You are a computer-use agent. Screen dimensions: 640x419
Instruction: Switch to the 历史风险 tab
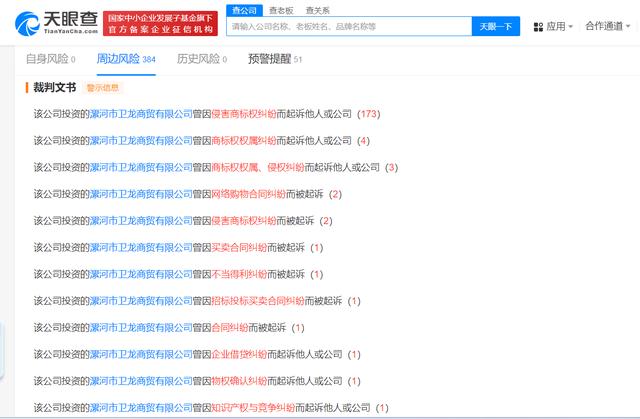(x=202, y=59)
